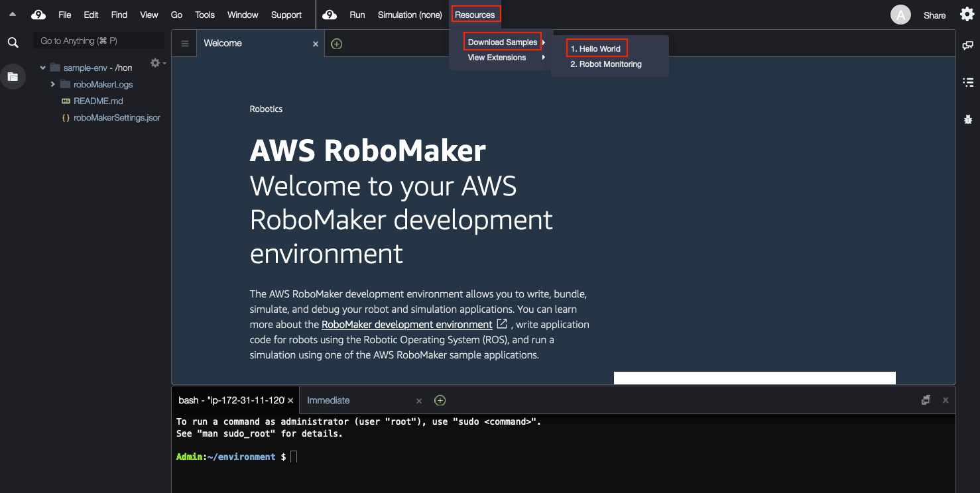Select View Extensions menu item
The height and width of the screenshot is (493, 980).
[x=497, y=58]
